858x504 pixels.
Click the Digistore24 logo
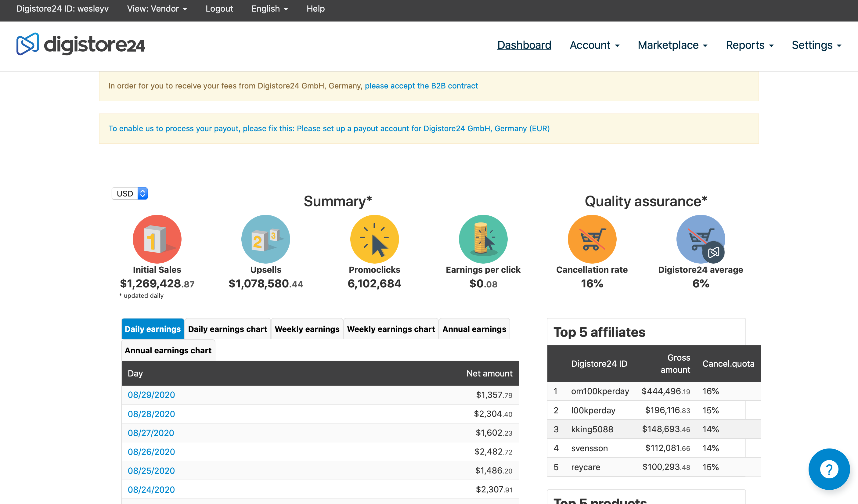click(80, 45)
